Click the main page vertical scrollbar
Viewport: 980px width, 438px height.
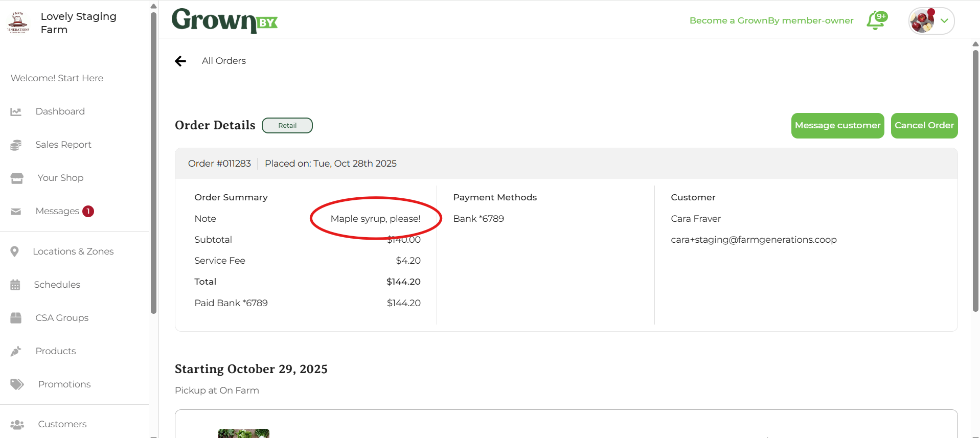975,179
